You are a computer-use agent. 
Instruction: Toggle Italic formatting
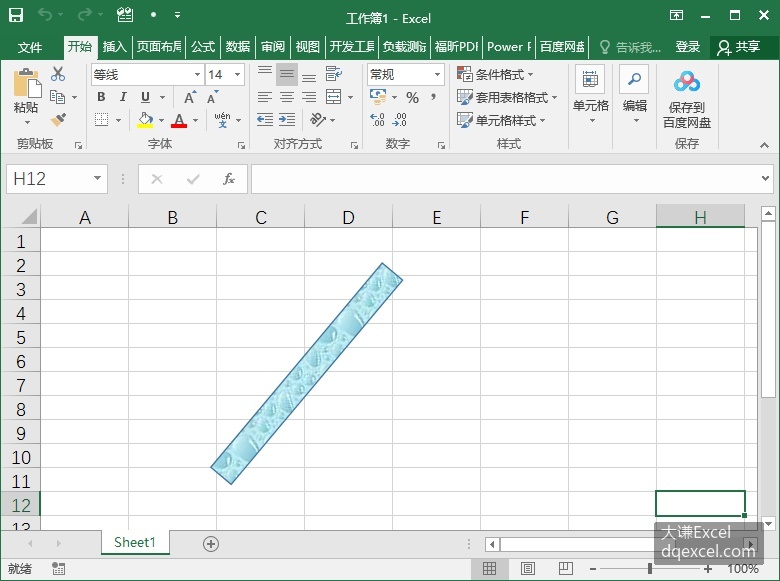pyautogui.click(x=123, y=97)
